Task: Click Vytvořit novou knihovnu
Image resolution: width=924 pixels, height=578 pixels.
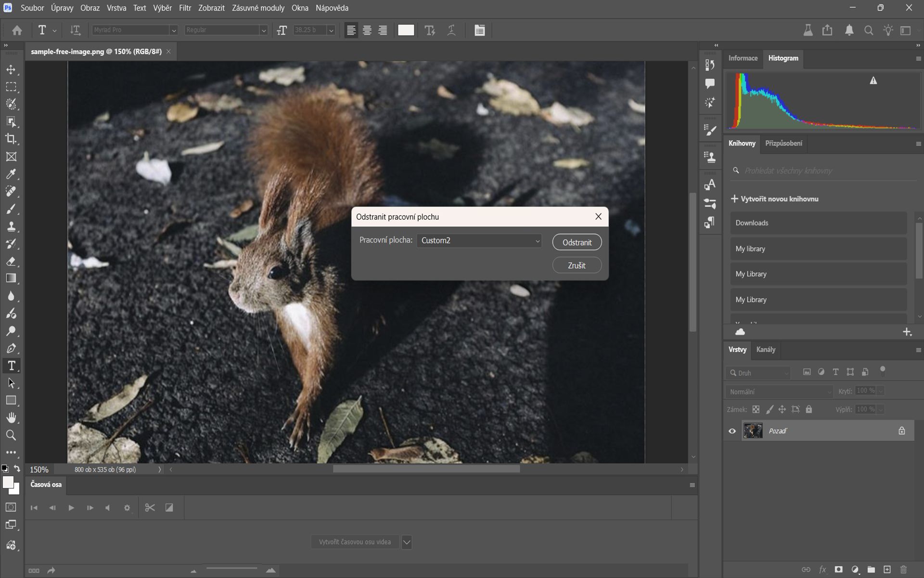Action: (x=775, y=198)
